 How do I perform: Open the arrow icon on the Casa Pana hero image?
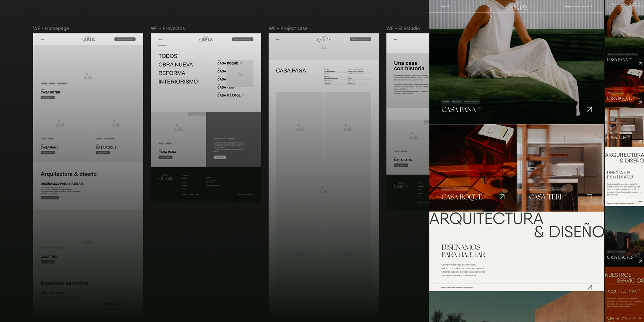click(x=589, y=110)
